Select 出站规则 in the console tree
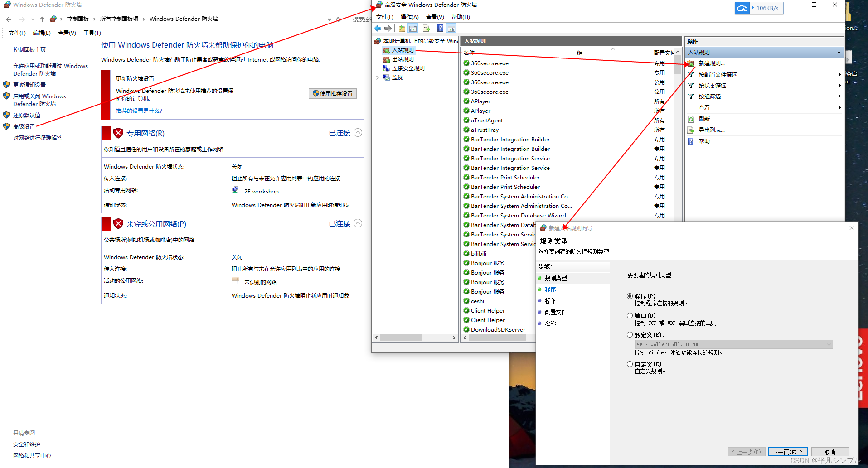The width and height of the screenshot is (868, 468). 403,59
